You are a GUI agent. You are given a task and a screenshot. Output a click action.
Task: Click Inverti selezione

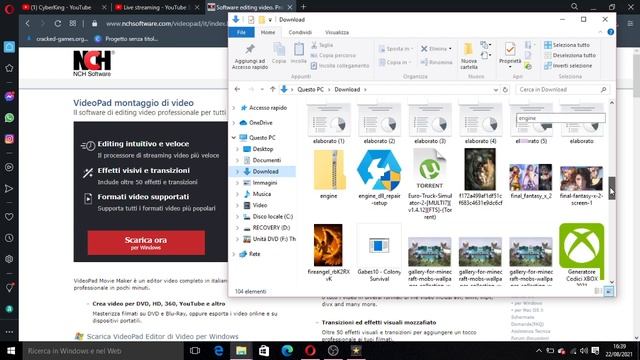coord(568,65)
